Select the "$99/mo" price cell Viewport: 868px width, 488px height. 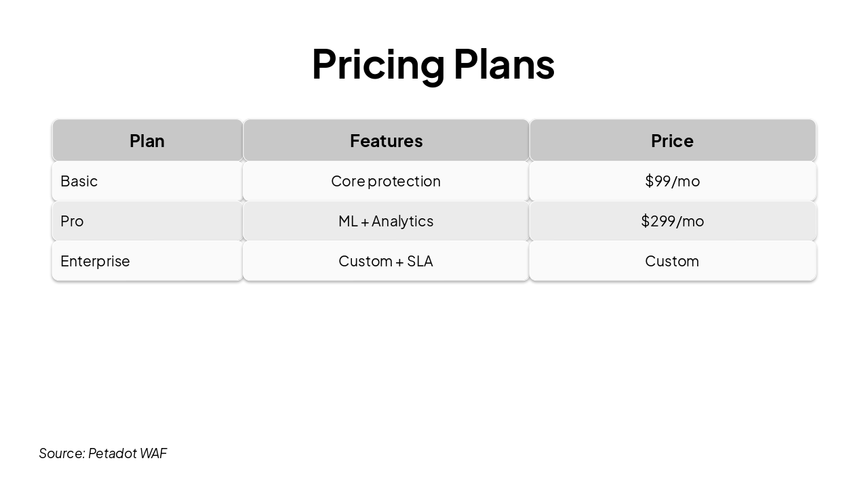(x=672, y=181)
